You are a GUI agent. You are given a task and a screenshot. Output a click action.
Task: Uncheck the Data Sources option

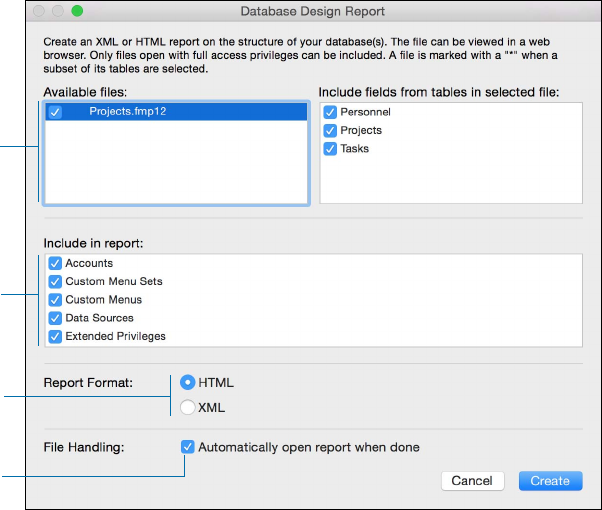point(55,318)
